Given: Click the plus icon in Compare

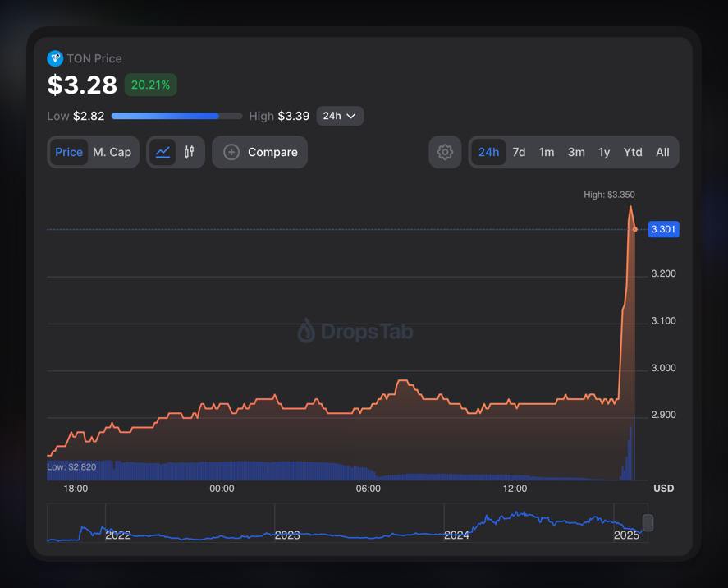Looking at the screenshot, I should coord(231,152).
